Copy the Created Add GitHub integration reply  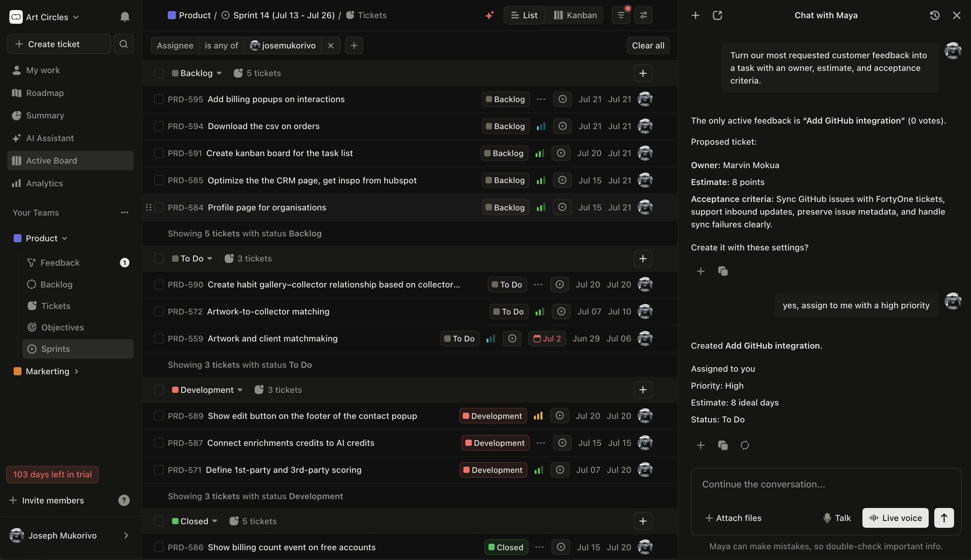click(x=723, y=445)
